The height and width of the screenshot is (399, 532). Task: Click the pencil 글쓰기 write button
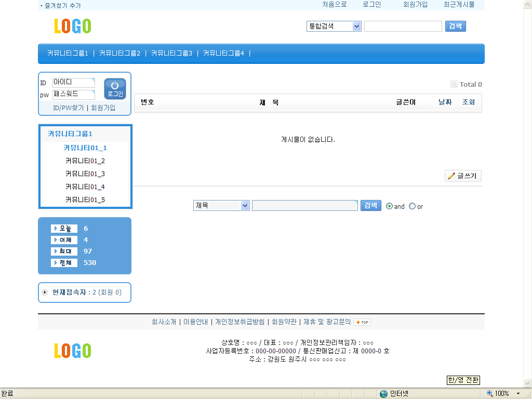point(463,176)
